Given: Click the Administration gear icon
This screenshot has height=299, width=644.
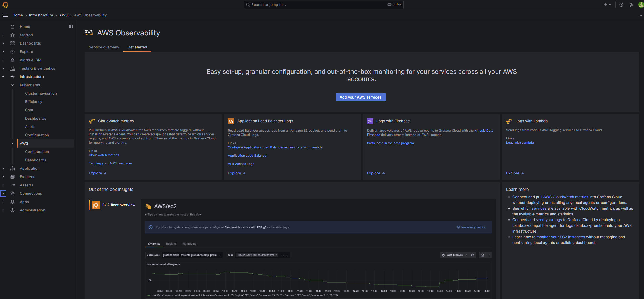Looking at the screenshot, I should coord(13,210).
